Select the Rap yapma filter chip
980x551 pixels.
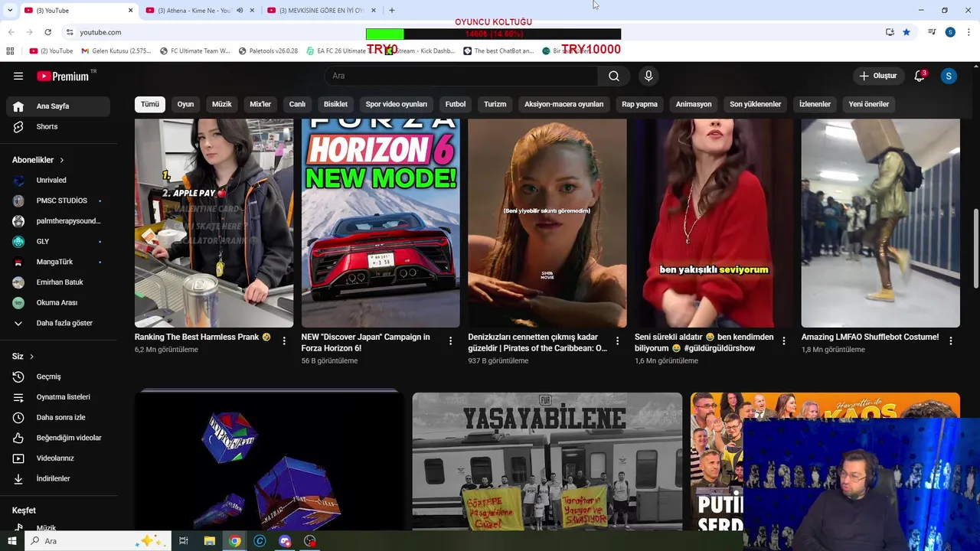(640, 104)
